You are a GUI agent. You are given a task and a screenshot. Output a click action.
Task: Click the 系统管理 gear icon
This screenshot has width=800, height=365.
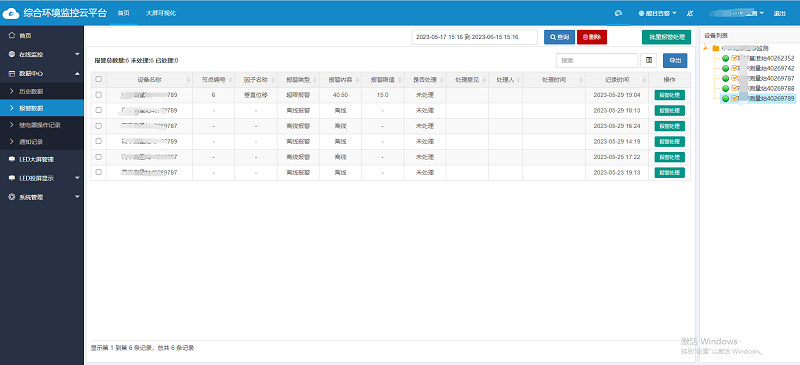(12, 197)
